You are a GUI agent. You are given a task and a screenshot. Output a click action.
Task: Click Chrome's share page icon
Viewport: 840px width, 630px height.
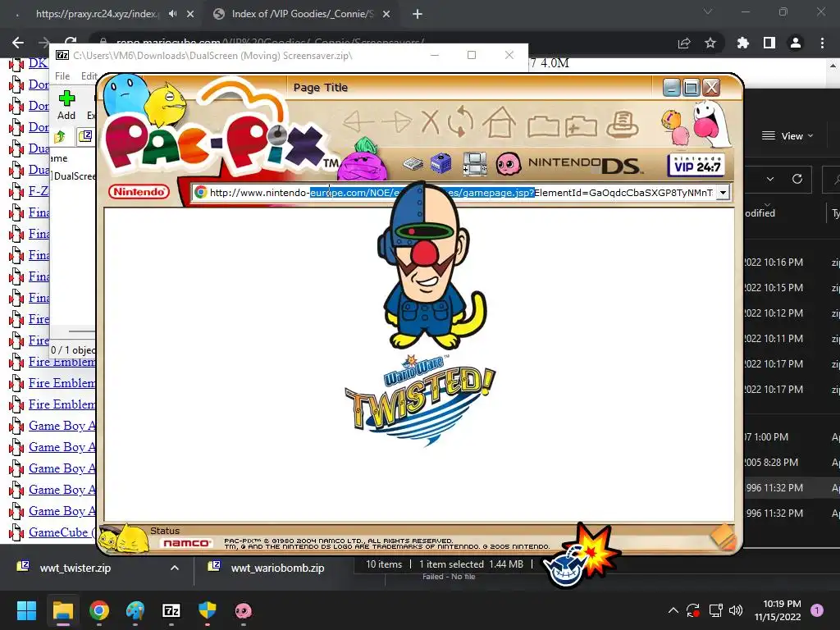click(x=684, y=43)
